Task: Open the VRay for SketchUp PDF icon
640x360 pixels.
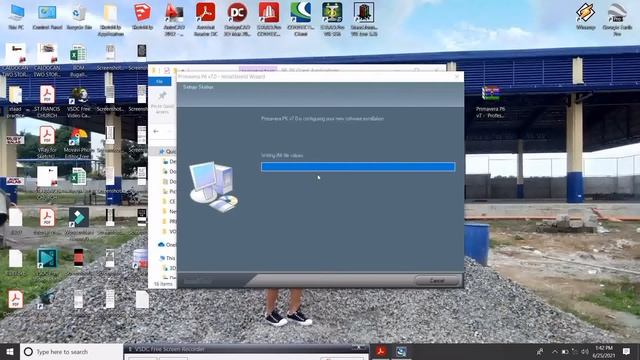Action: [47, 142]
